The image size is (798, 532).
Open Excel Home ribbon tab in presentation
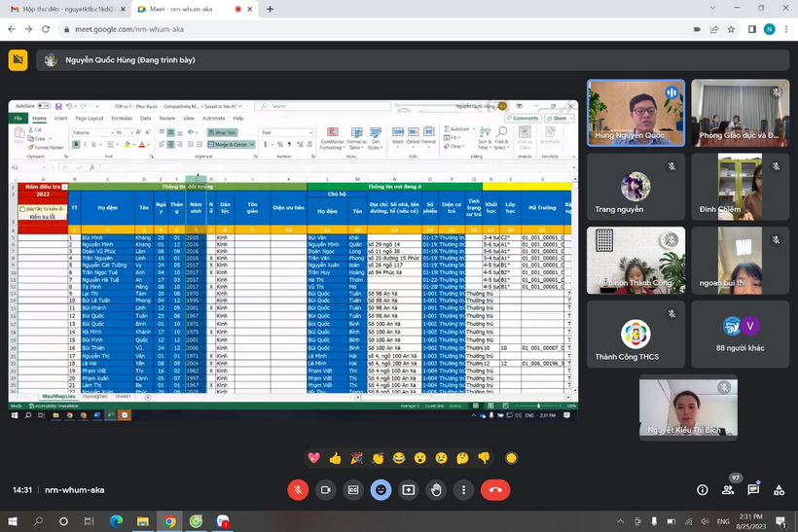39,118
